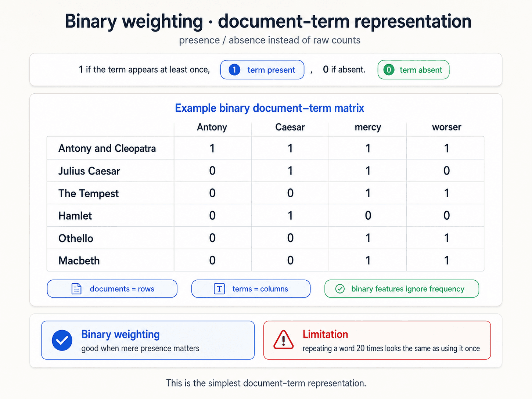Select the Macbeth row label
The height and width of the screenshot is (399, 532).
coord(79,260)
